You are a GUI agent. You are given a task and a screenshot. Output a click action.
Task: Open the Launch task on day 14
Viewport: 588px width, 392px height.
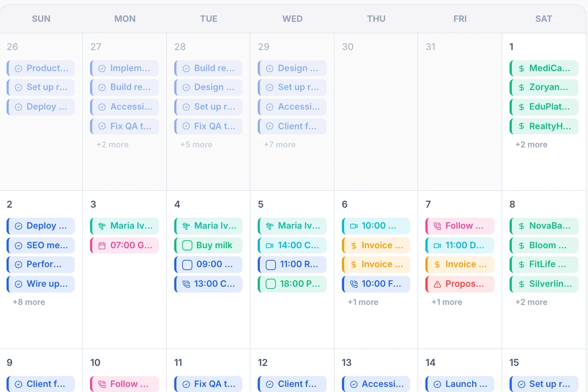click(460, 384)
